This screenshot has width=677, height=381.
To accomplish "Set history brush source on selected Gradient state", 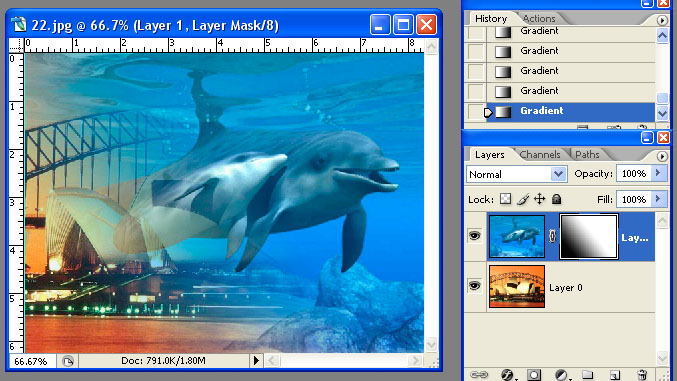I will click(x=475, y=111).
